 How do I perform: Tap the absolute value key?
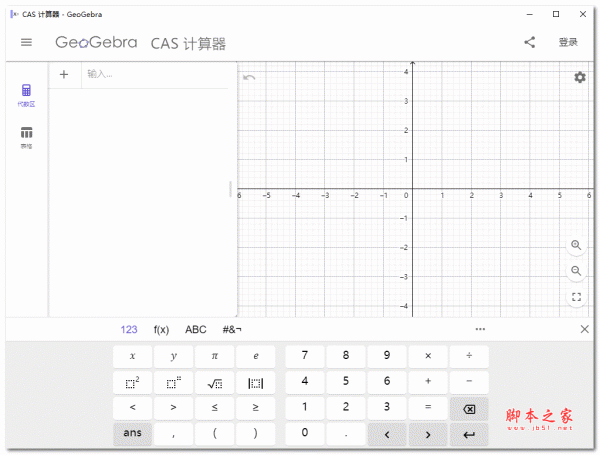(256, 382)
